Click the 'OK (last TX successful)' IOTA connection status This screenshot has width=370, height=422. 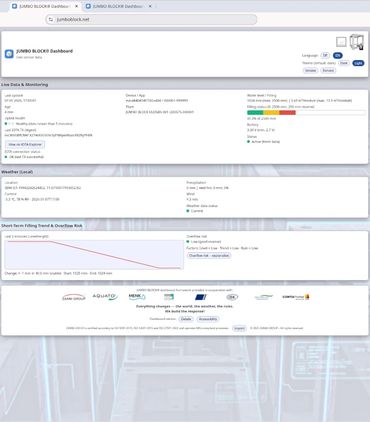(x=26, y=157)
